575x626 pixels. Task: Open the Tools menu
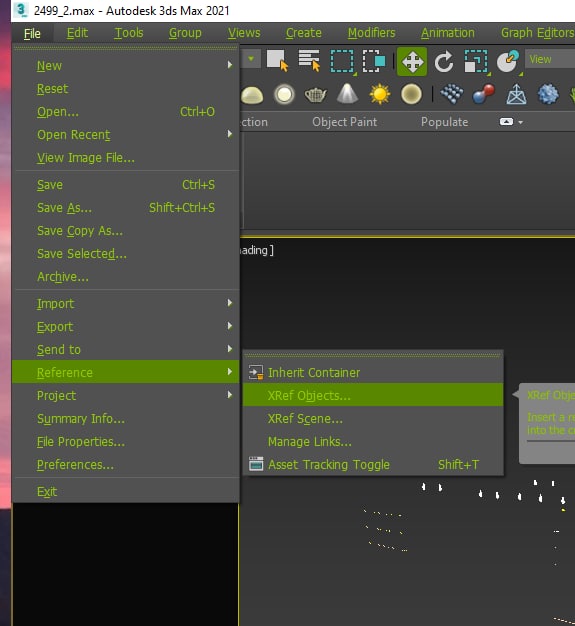pos(129,33)
